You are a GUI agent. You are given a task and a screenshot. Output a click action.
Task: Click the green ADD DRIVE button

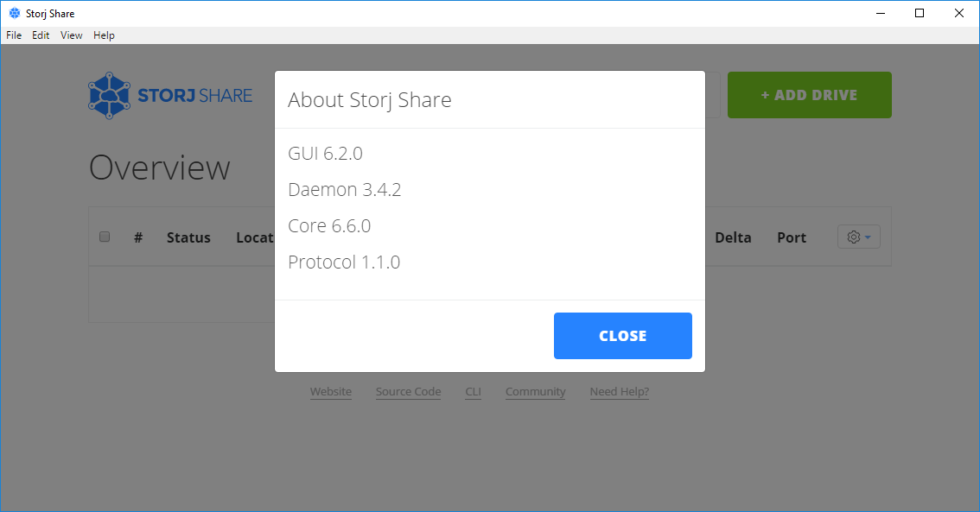[x=809, y=95]
